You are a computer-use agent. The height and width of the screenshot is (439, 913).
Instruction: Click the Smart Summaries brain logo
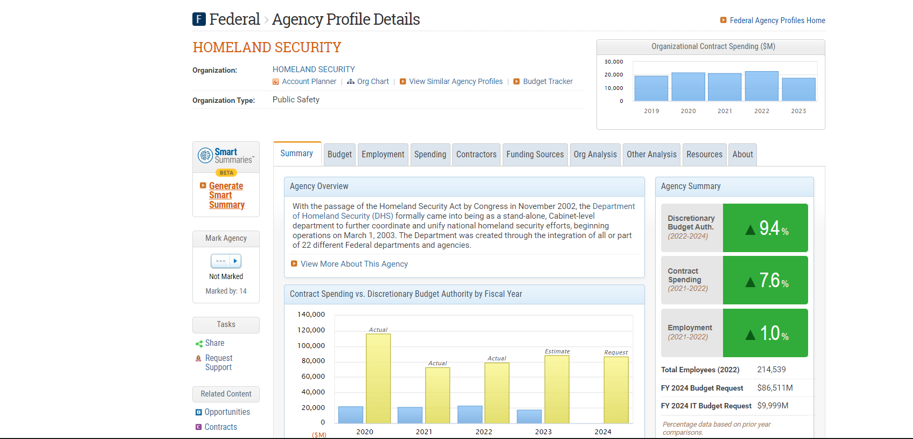point(205,155)
